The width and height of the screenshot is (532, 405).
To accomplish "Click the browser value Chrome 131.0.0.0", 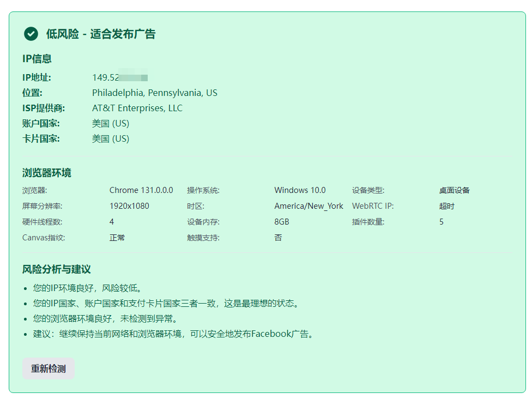I will tap(141, 190).
